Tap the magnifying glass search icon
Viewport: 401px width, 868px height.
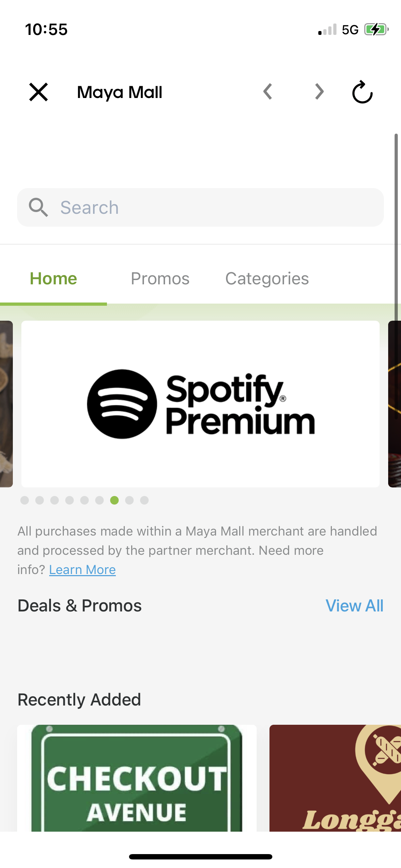38,207
